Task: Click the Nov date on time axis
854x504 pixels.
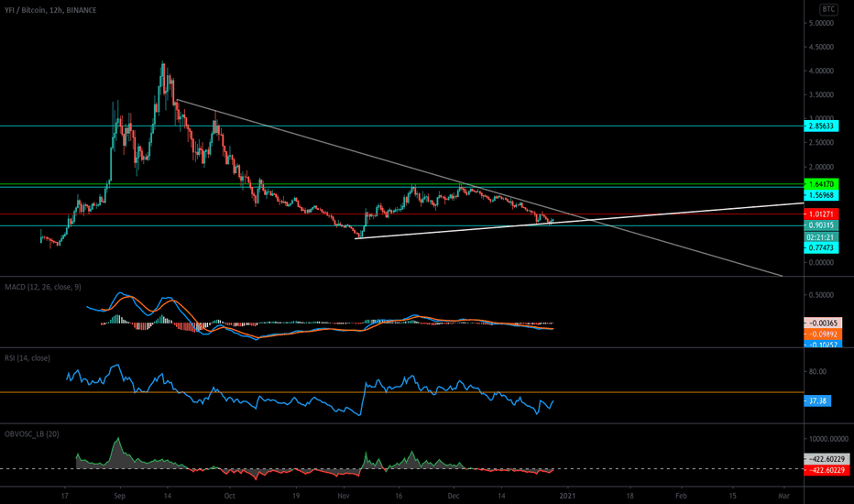Action: (x=343, y=496)
